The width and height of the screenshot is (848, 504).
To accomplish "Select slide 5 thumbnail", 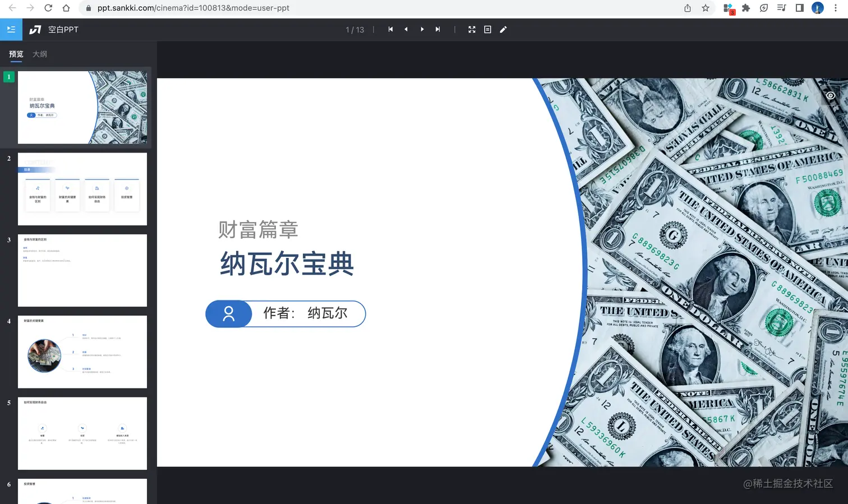I will [x=82, y=433].
